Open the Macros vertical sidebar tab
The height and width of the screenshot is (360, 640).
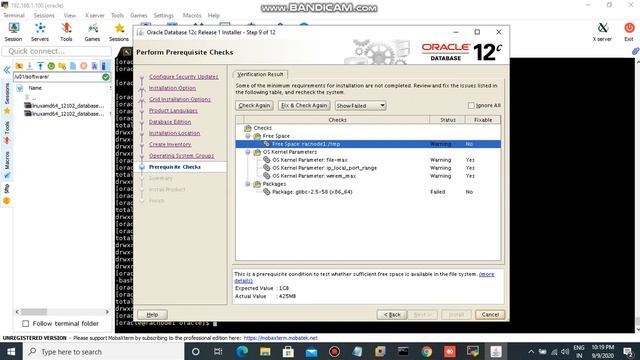[7, 164]
